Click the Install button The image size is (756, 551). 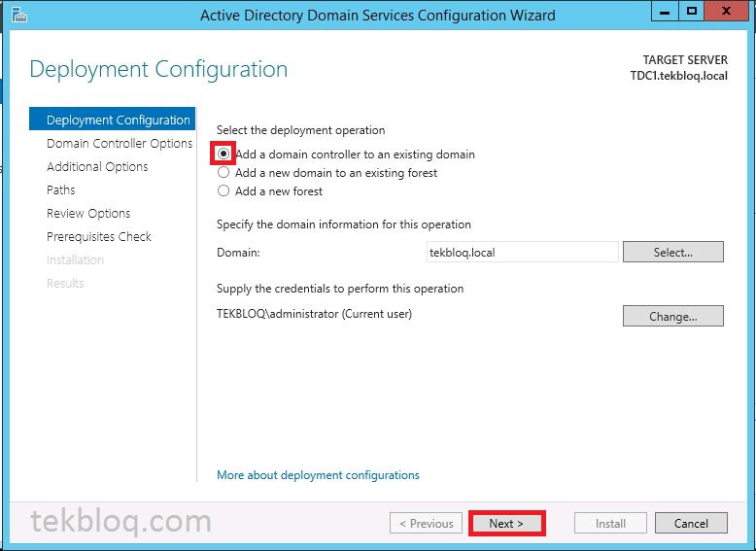610,524
